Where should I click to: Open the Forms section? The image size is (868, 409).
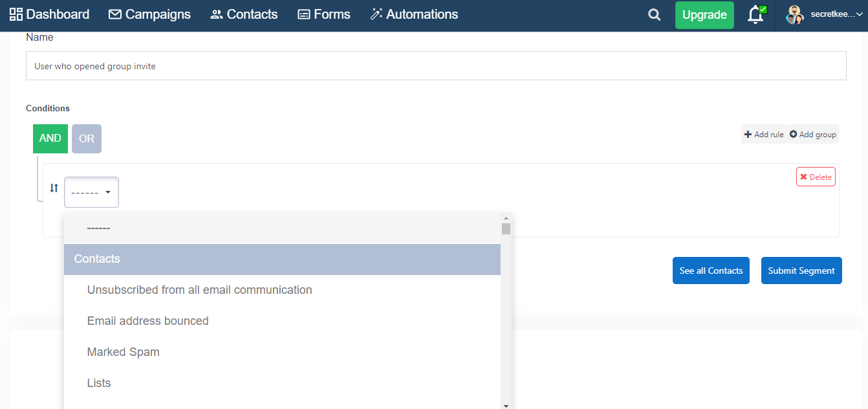(x=323, y=14)
